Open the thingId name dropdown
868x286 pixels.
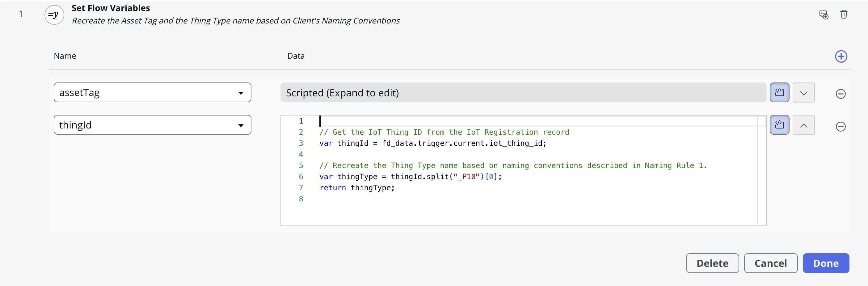(x=152, y=125)
